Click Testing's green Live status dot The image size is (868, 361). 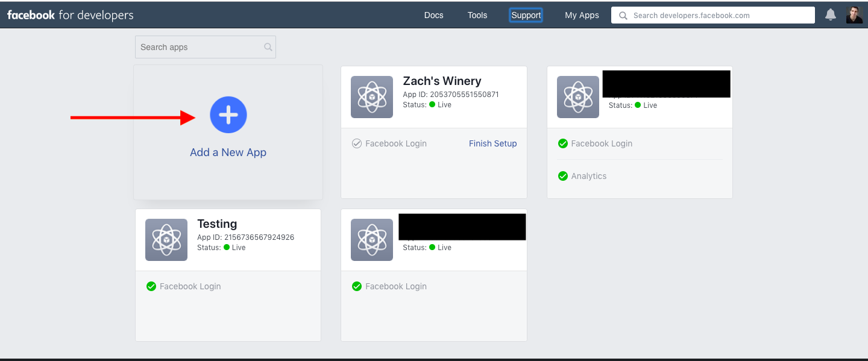[x=227, y=248]
